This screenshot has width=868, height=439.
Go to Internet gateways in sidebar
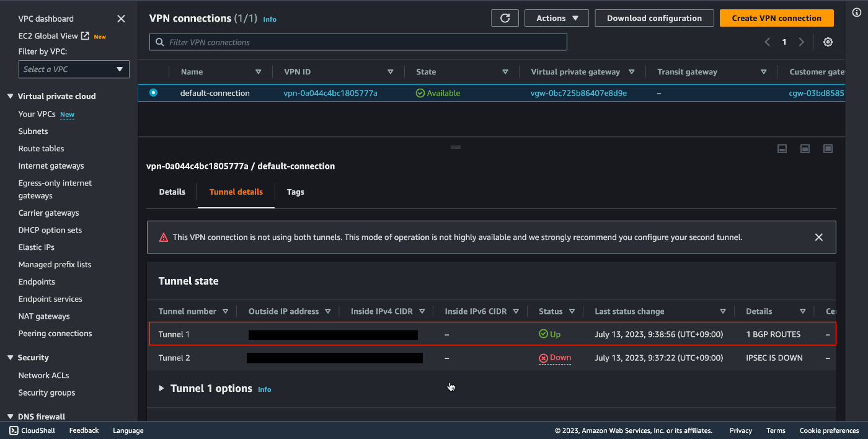coord(51,166)
